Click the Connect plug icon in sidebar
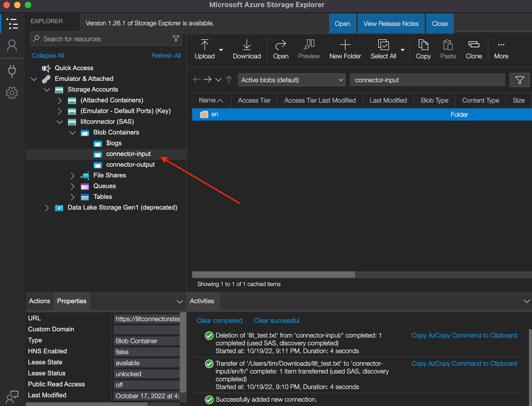Image resolution: width=532 pixels, height=406 pixels. click(12, 71)
